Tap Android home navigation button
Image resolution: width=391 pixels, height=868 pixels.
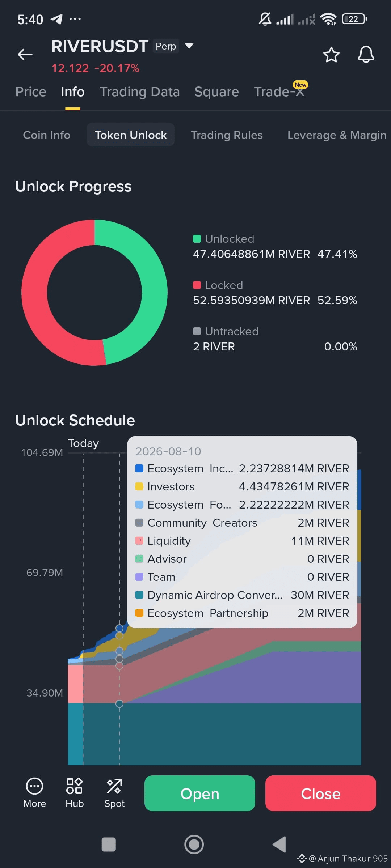coord(194,844)
